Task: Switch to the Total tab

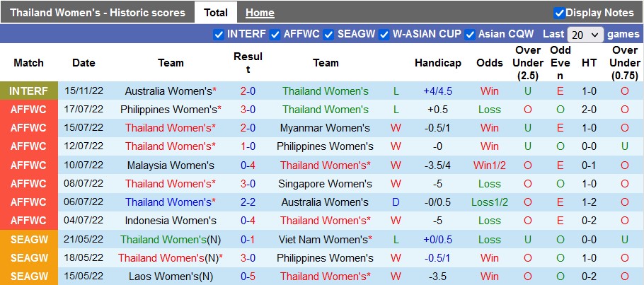Action: [216, 13]
